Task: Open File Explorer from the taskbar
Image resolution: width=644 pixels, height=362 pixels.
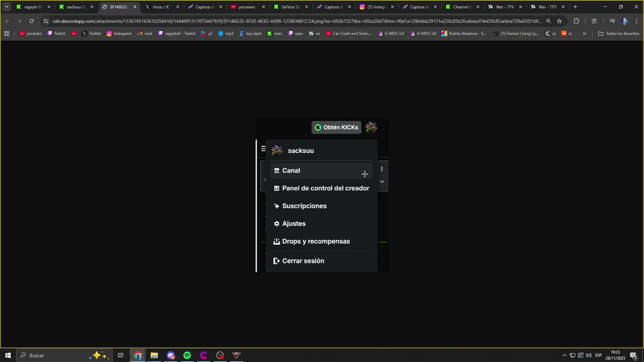Action: pyautogui.click(x=154, y=355)
